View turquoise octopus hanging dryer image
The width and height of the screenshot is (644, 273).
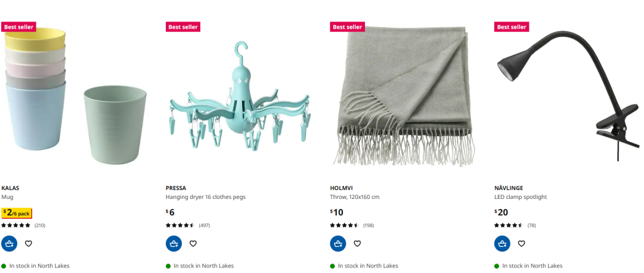pos(238,97)
